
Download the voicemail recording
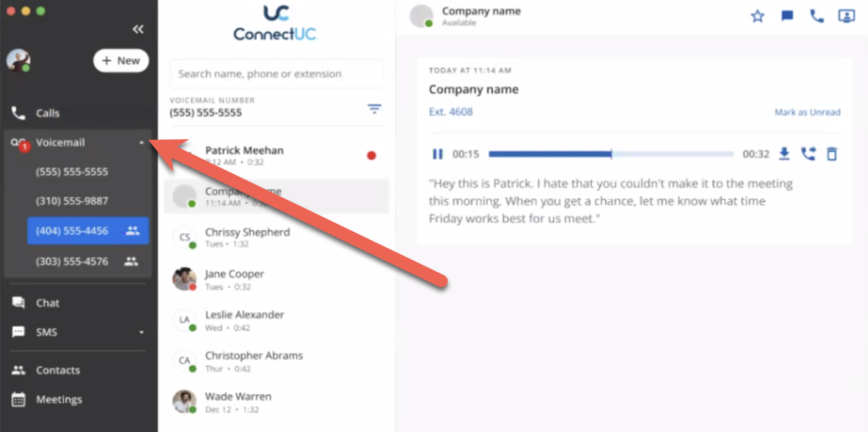[x=784, y=154]
